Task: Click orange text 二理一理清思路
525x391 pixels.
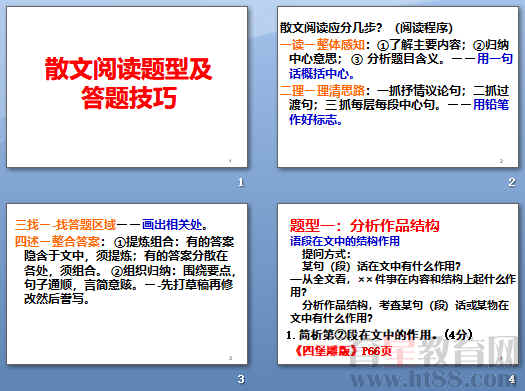Action: point(322,90)
